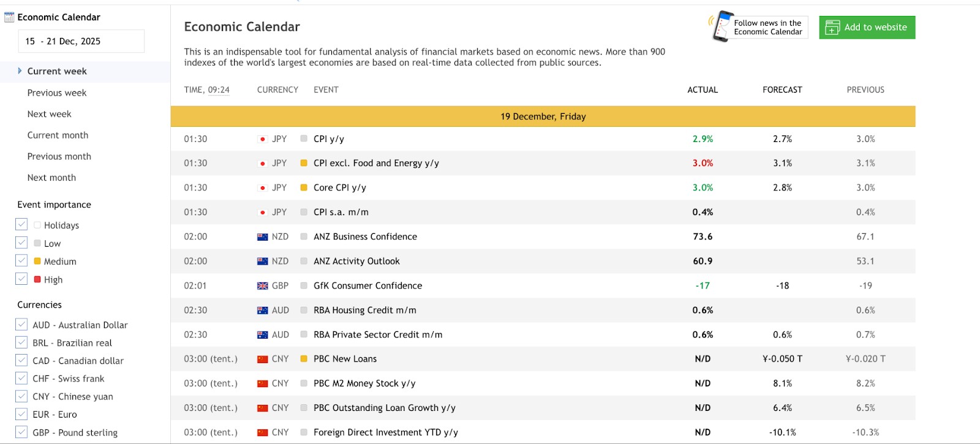The width and height of the screenshot is (980, 444).
Task: Click the Add to website button
Action: coord(867,28)
